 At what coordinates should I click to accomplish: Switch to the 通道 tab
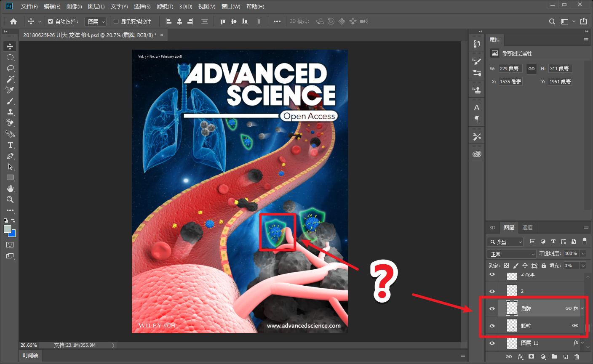click(x=528, y=227)
